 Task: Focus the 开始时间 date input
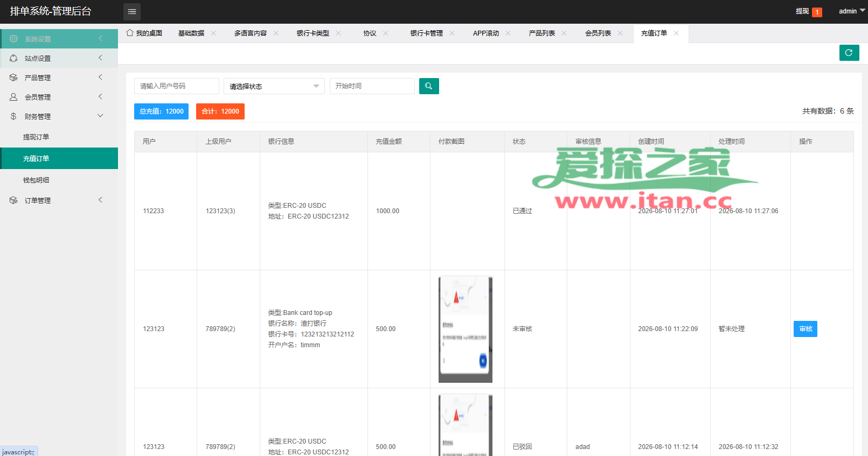tap(372, 86)
